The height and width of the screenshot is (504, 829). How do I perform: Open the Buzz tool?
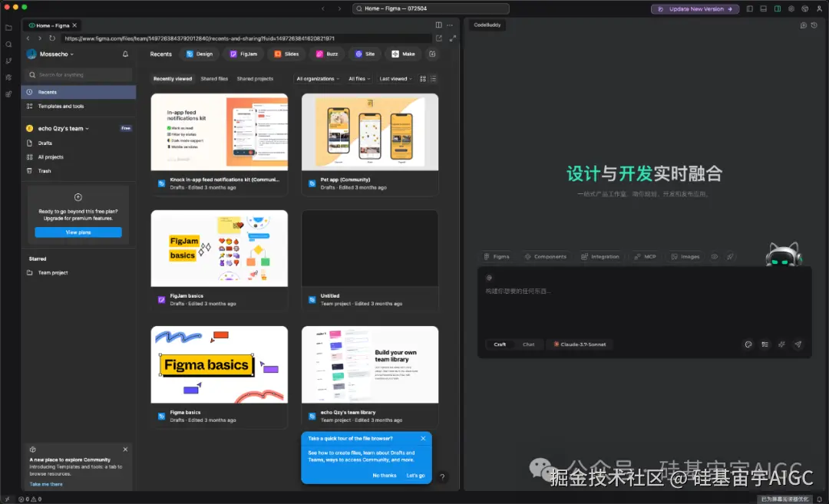tap(326, 53)
